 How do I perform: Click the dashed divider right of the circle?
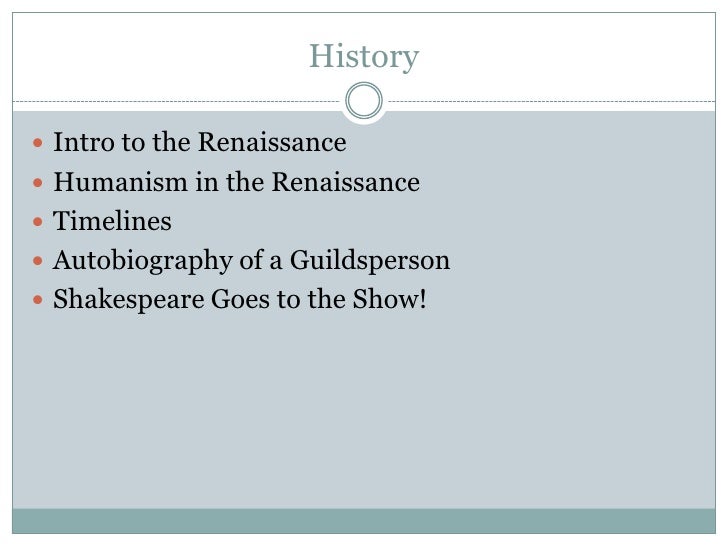(x=550, y=100)
